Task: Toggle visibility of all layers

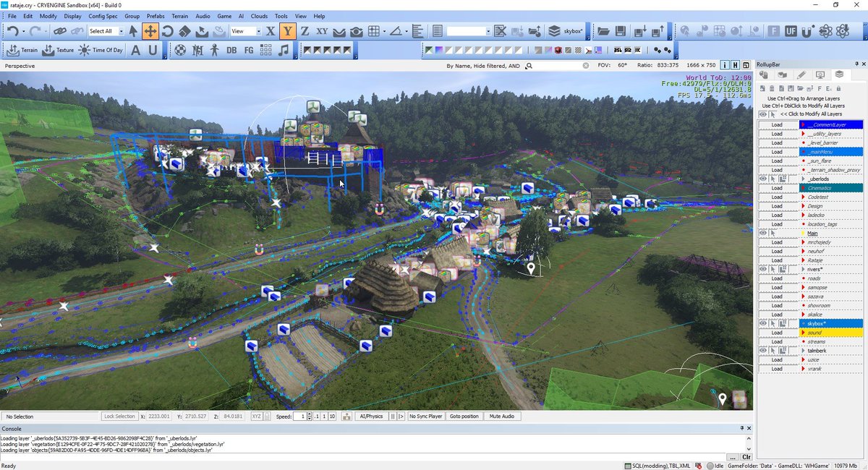Action: tap(763, 114)
